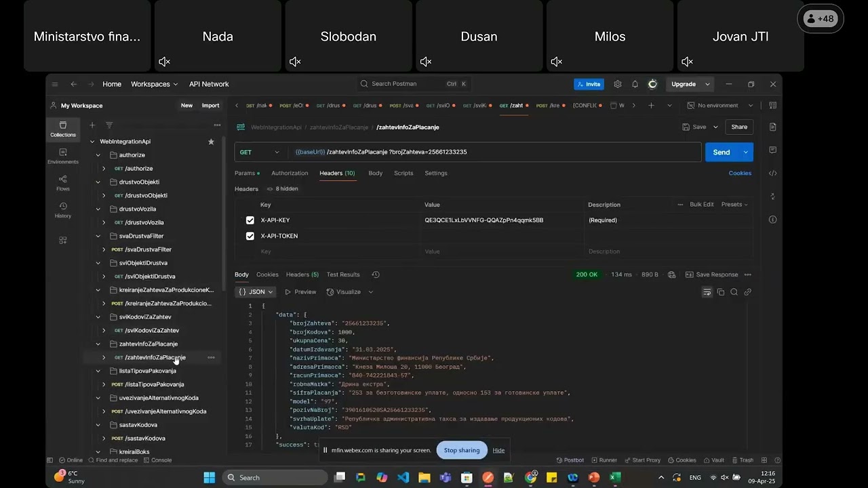Open the Flows sidebar panel
The image size is (868, 488).
[63, 183]
